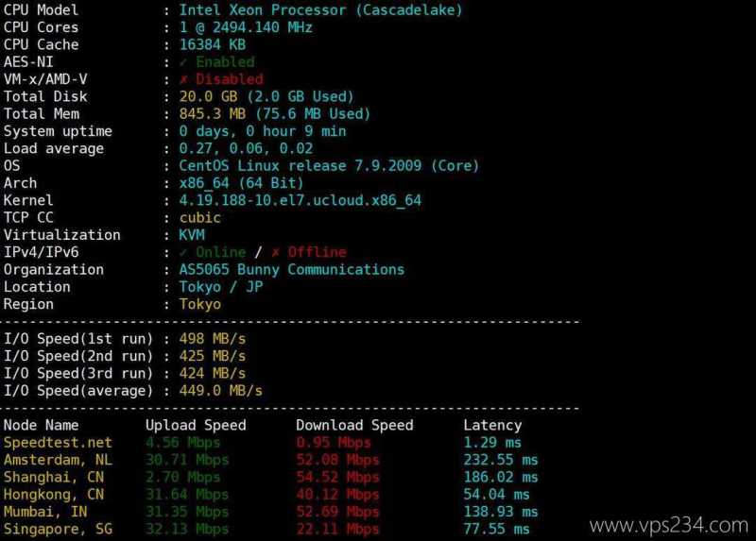This screenshot has height=541, width=756.
Task: Click the Upload Speed column header
Action: (196, 425)
